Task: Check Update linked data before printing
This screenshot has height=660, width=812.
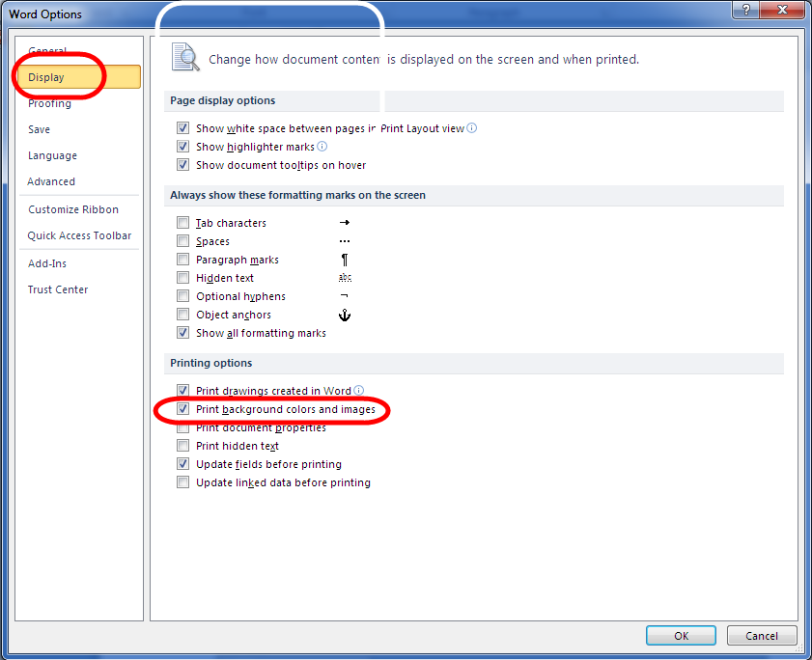Action: tap(182, 482)
